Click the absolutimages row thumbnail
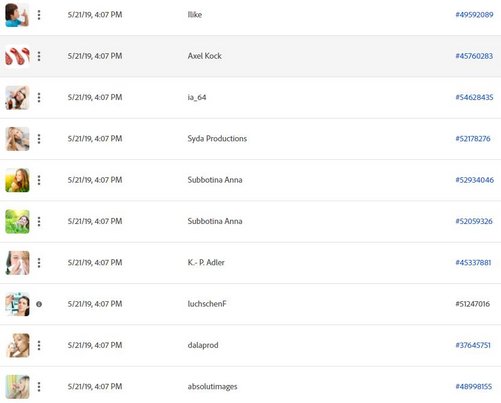The image size is (501, 403). 17,387
